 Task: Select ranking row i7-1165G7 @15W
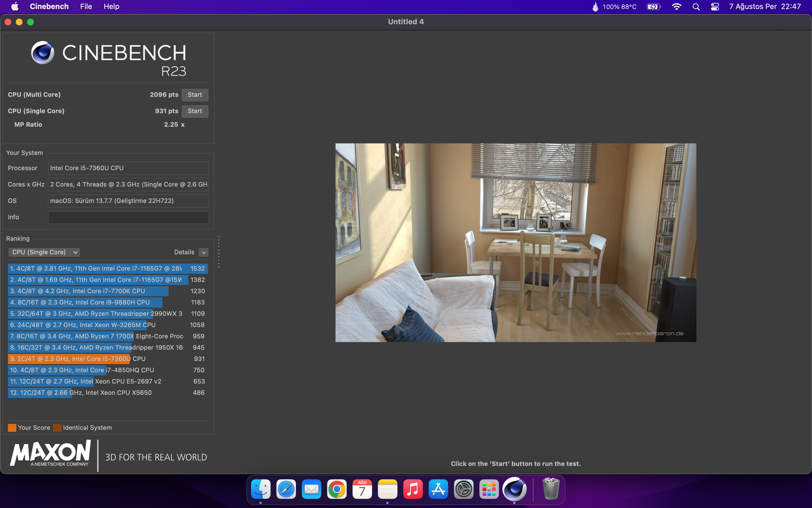click(x=108, y=280)
